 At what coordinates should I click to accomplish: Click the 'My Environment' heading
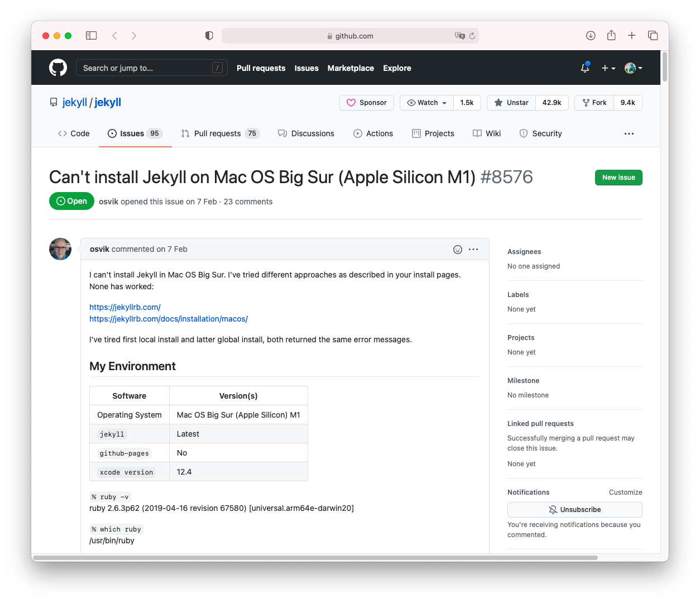132,366
